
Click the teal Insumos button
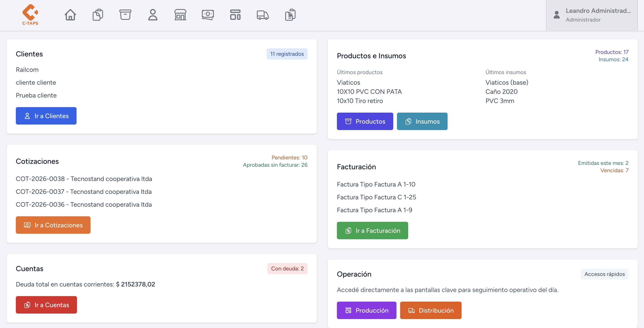pos(422,121)
